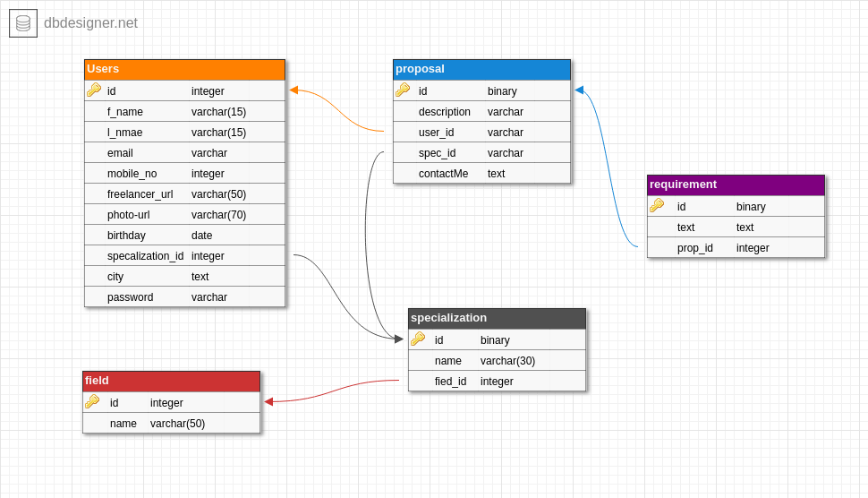Click the integer type of prop_id
The width and height of the screenshot is (868, 498).
click(x=753, y=247)
